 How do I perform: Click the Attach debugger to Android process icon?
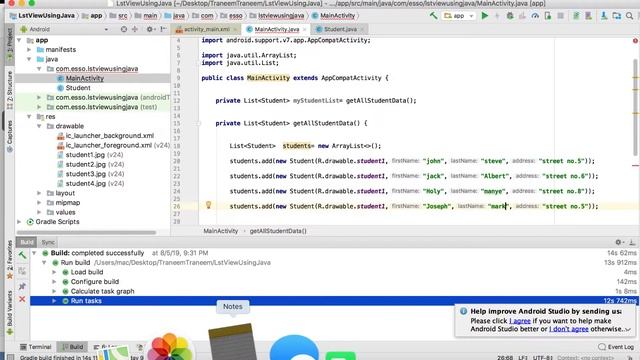tap(548, 16)
